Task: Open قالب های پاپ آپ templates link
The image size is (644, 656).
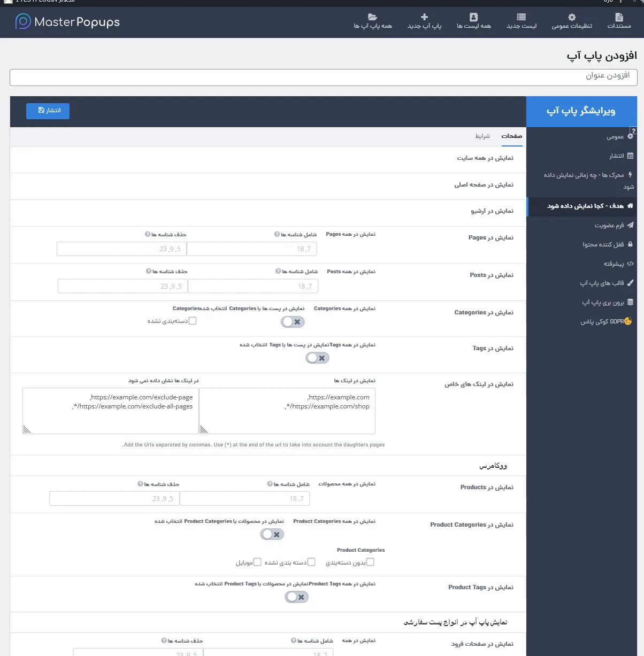Action: click(x=582, y=283)
